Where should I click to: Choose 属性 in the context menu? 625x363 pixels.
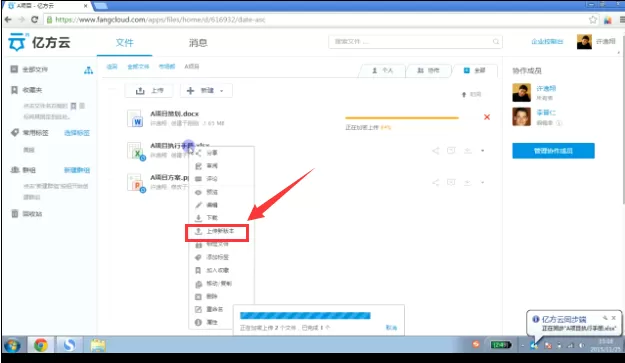click(211, 322)
